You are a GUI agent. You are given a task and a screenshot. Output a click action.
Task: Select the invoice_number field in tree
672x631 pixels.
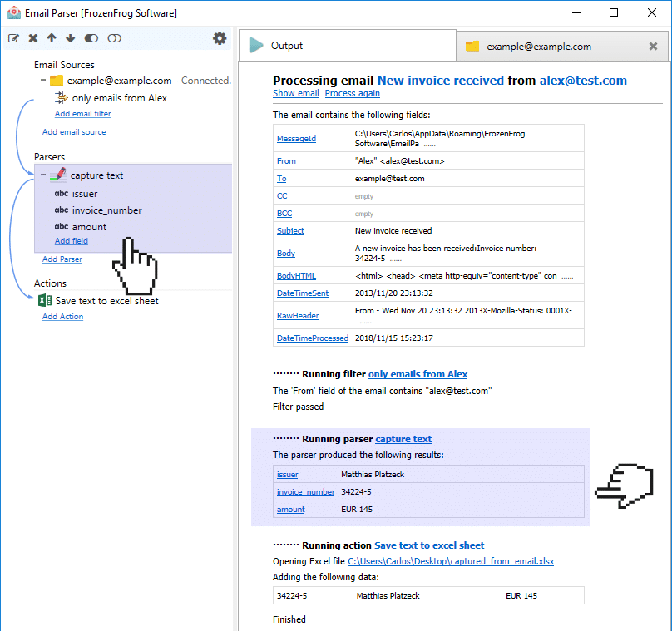(x=106, y=210)
